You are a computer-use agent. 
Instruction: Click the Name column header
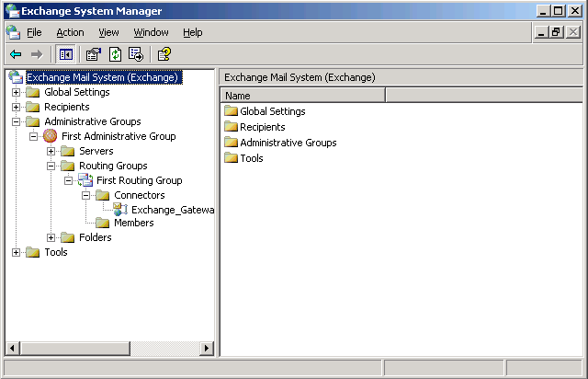302,96
